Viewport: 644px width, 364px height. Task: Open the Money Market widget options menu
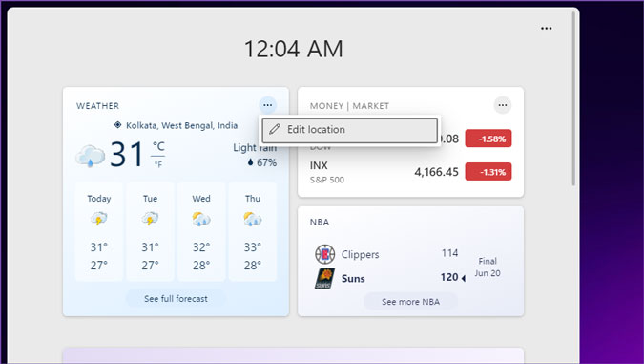click(x=502, y=105)
